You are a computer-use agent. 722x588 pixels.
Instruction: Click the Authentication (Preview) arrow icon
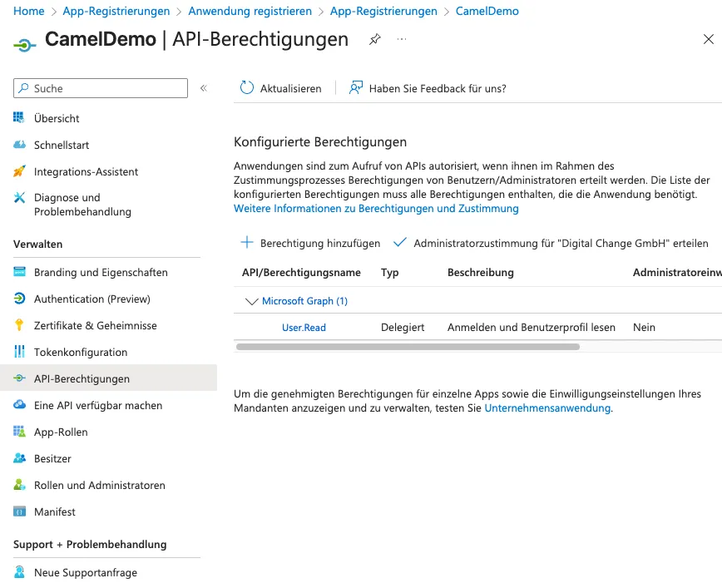point(19,299)
